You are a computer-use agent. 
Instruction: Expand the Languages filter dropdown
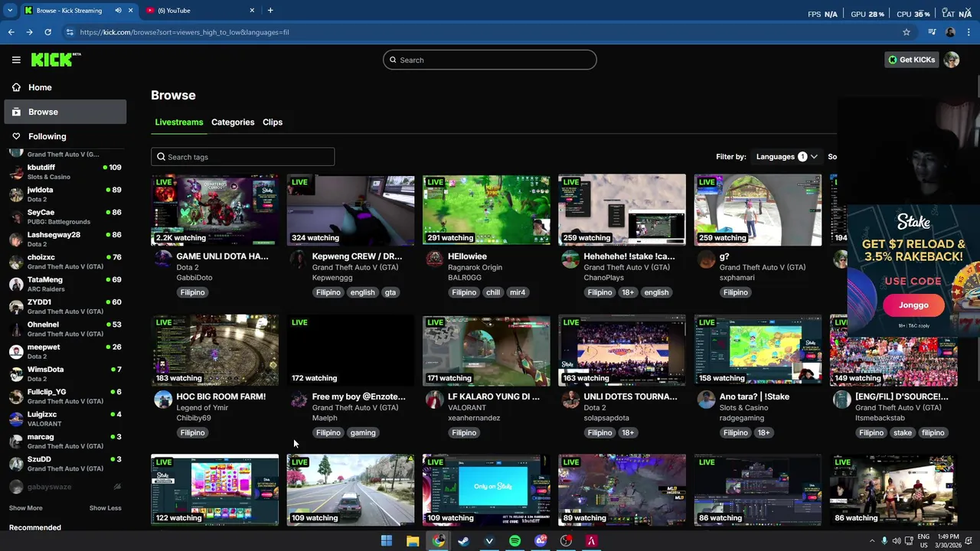click(x=786, y=157)
